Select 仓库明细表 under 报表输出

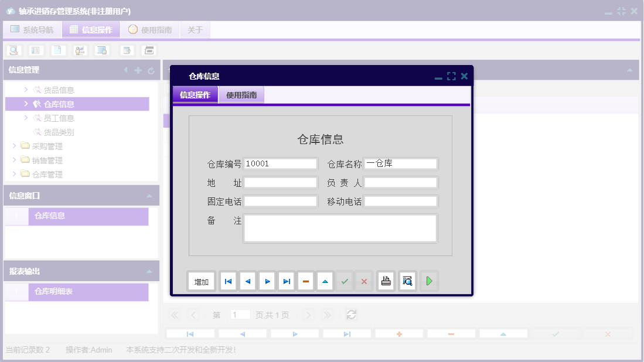pyautogui.click(x=56, y=291)
